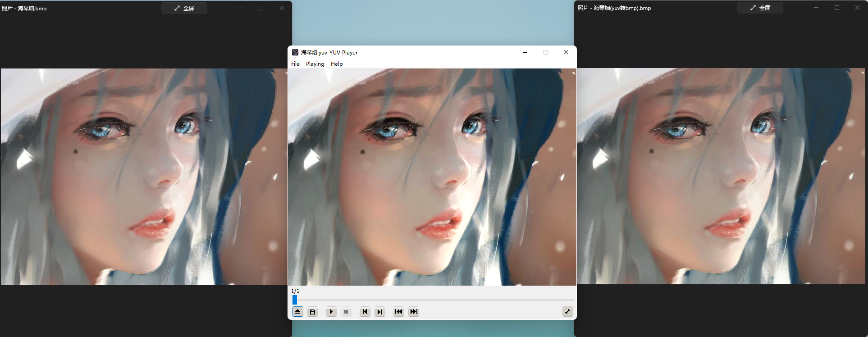Maximize the 海琴烟(yuv转bmp).bmp Photos window
The height and width of the screenshot is (337, 868).
pos(837,8)
